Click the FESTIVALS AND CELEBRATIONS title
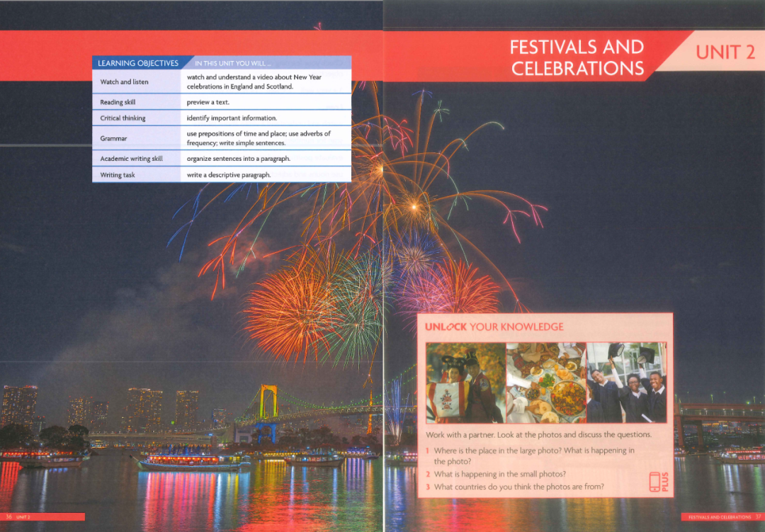The height and width of the screenshot is (532, 765). click(x=577, y=57)
